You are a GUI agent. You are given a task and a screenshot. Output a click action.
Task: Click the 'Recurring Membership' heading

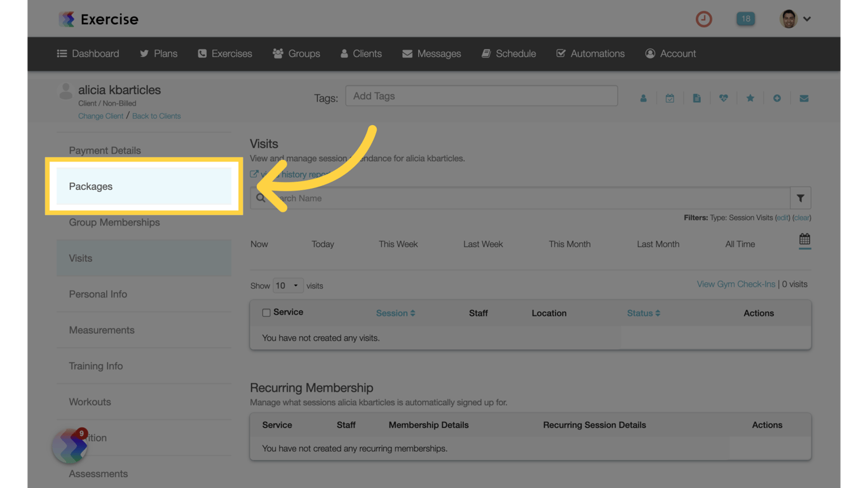tap(311, 388)
